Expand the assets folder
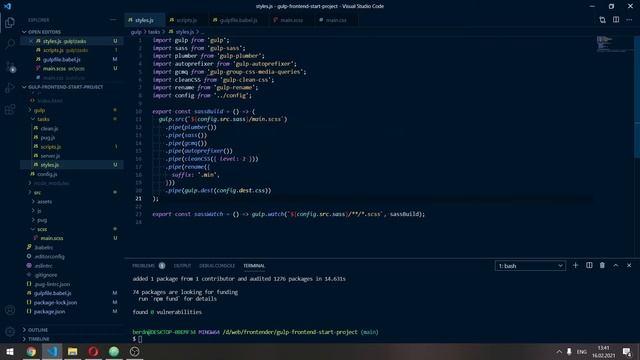 pyautogui.click(x=44, y=202)
